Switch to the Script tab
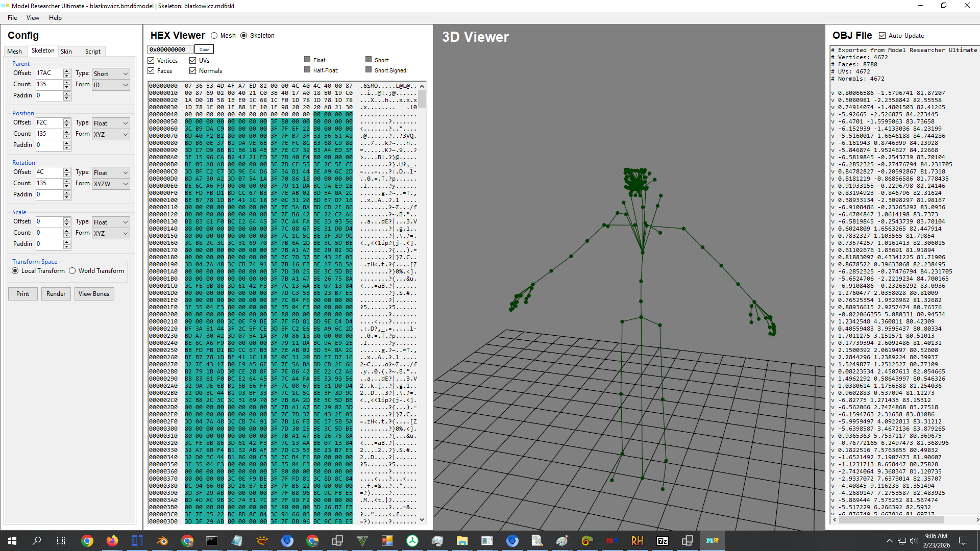 pos(93,51)
